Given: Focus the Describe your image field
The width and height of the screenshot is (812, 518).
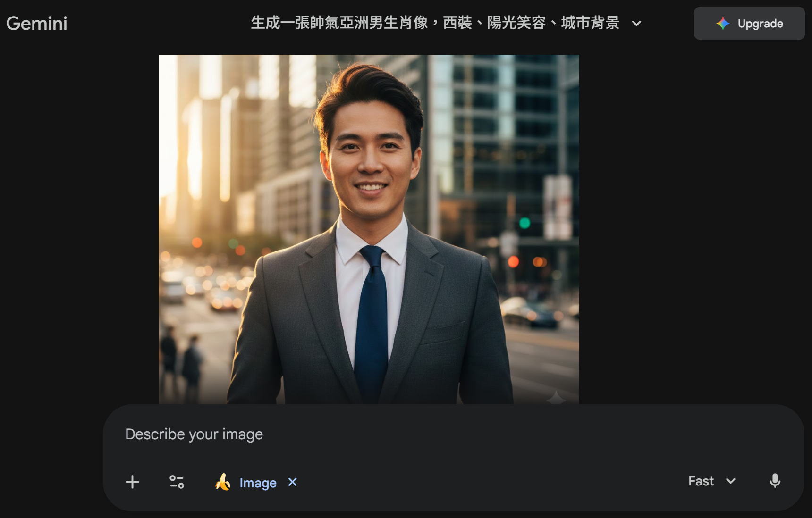Looking at the screenshot, I should [453, 434].
